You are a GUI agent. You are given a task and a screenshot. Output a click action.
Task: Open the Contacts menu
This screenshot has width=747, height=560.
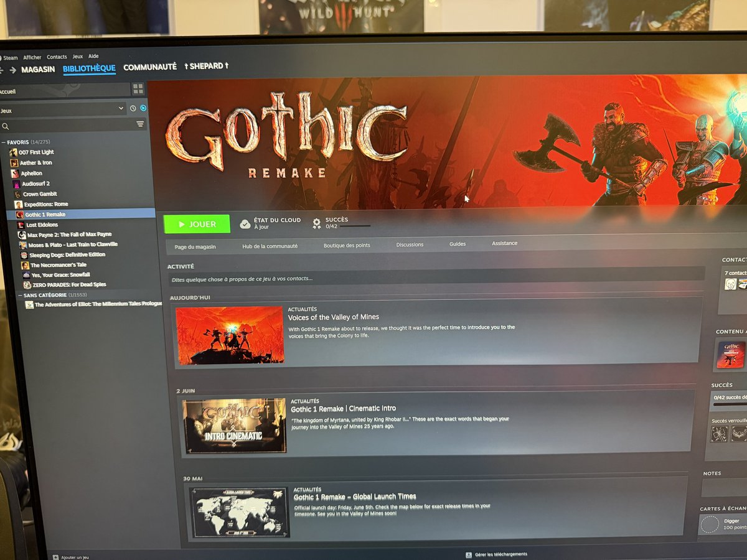[x=57, y=57]
